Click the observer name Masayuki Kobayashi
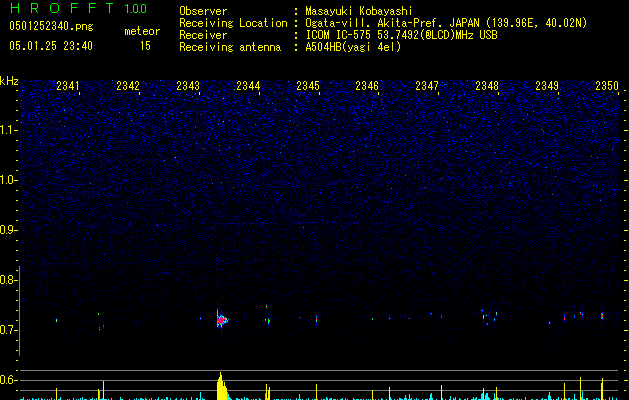Image resolution: width=629 pixels, height=400 pixels. [359, 11]
